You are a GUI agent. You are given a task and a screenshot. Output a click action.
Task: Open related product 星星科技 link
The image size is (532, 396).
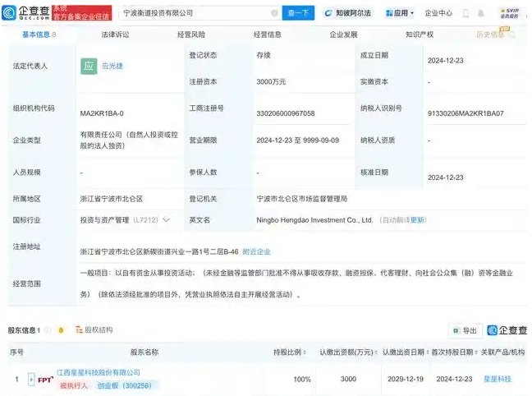point(498,379)
